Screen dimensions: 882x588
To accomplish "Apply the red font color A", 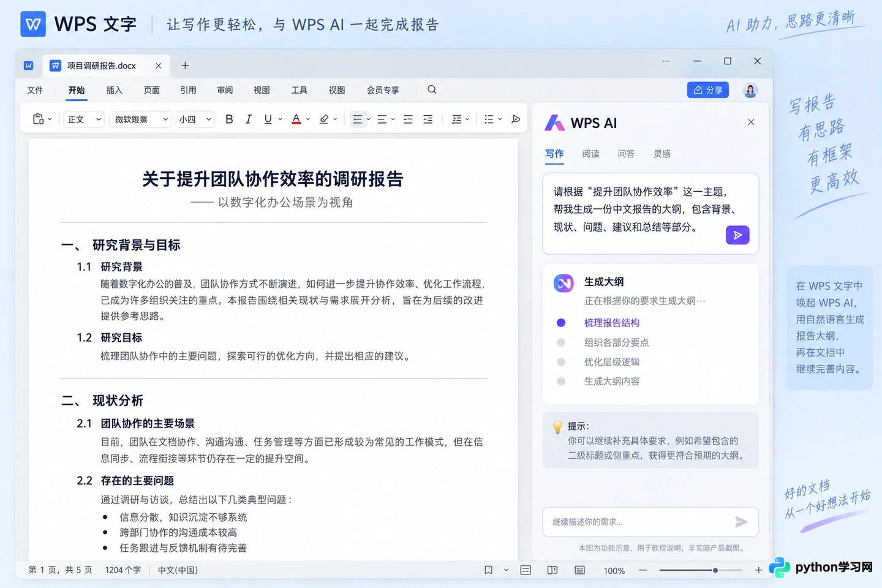I will point(296,119).
